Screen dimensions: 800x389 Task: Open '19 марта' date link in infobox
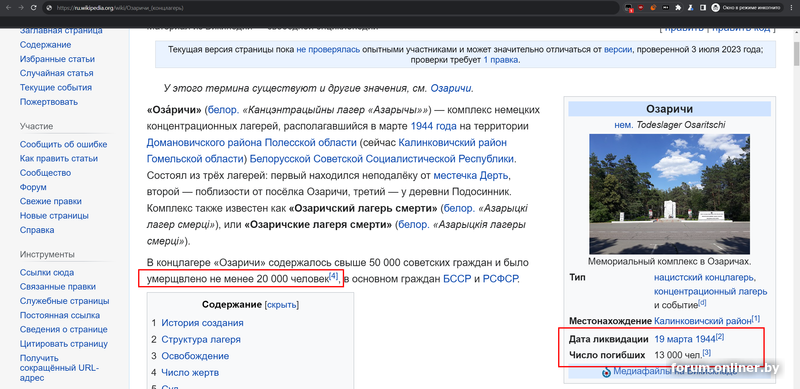pos(673,339)
